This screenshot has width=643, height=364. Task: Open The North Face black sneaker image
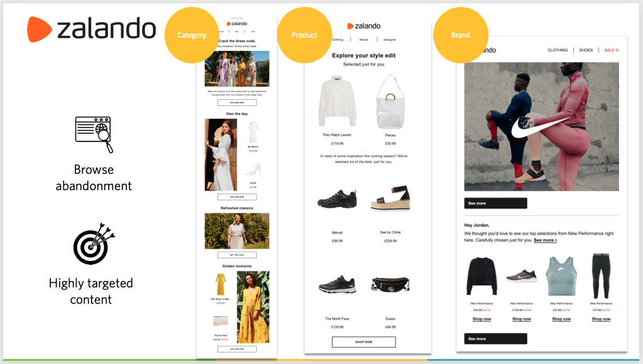[x=337, y=285]
